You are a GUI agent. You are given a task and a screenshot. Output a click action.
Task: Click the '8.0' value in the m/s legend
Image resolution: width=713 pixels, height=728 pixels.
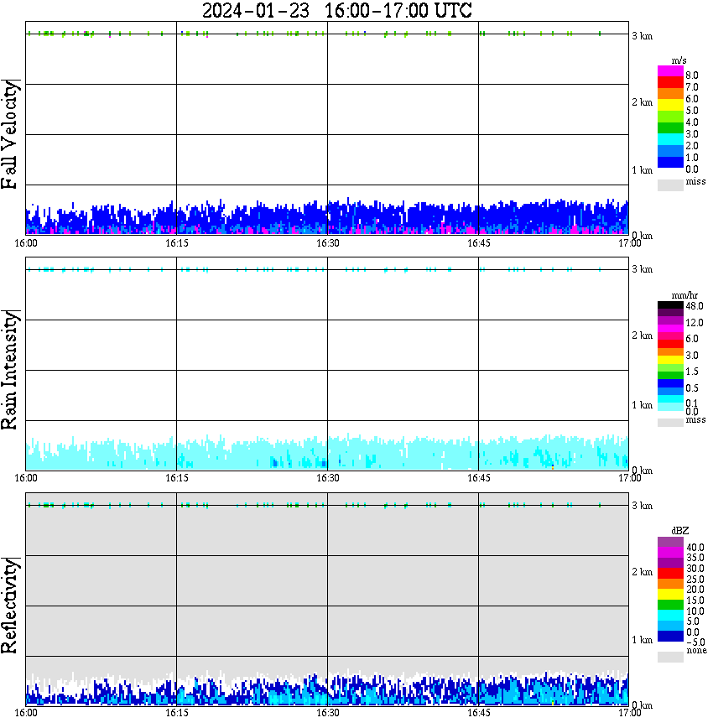[692, 75]
